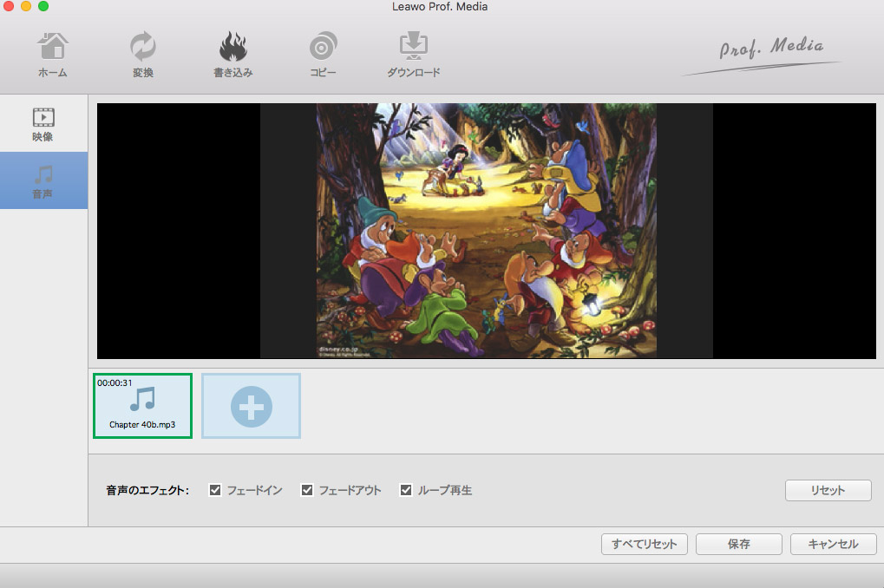Toggle the フェードイン checkbox

[215, 490]
